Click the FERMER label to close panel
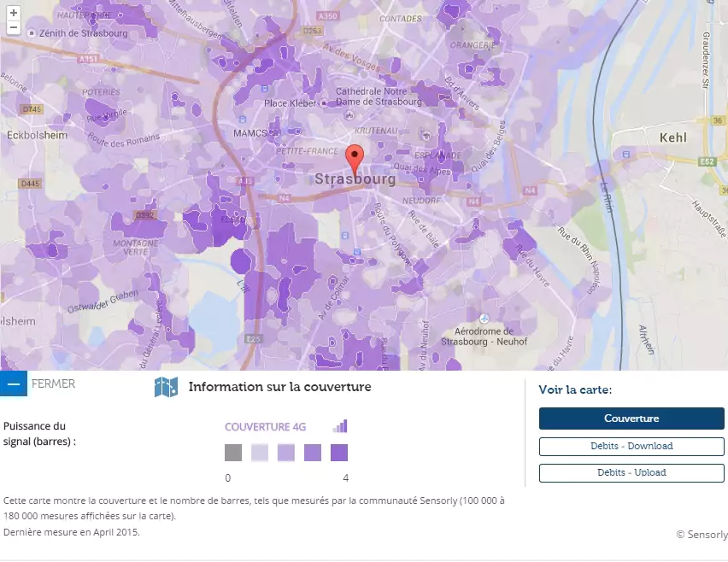Viewport: 728px width, 562px height. coord(53,384)
